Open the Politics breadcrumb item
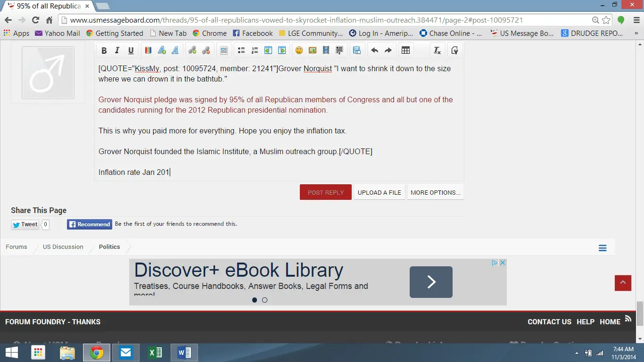 coord(109,247)
